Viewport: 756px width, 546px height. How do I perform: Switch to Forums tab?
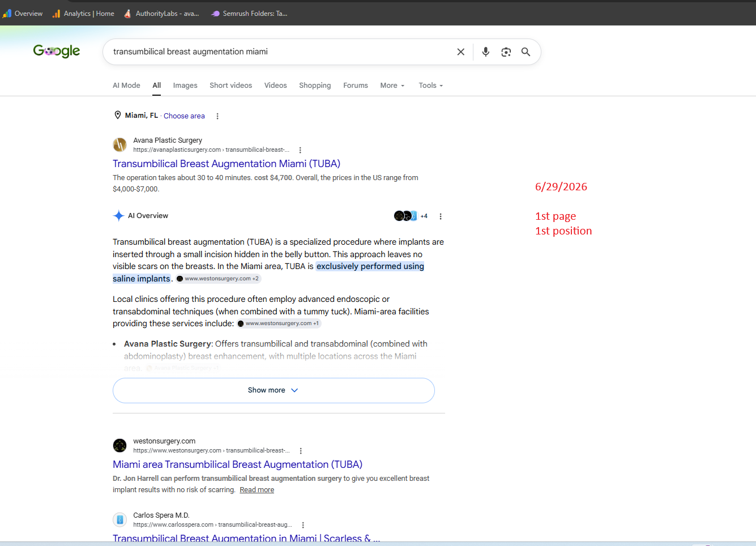point(356,86)
